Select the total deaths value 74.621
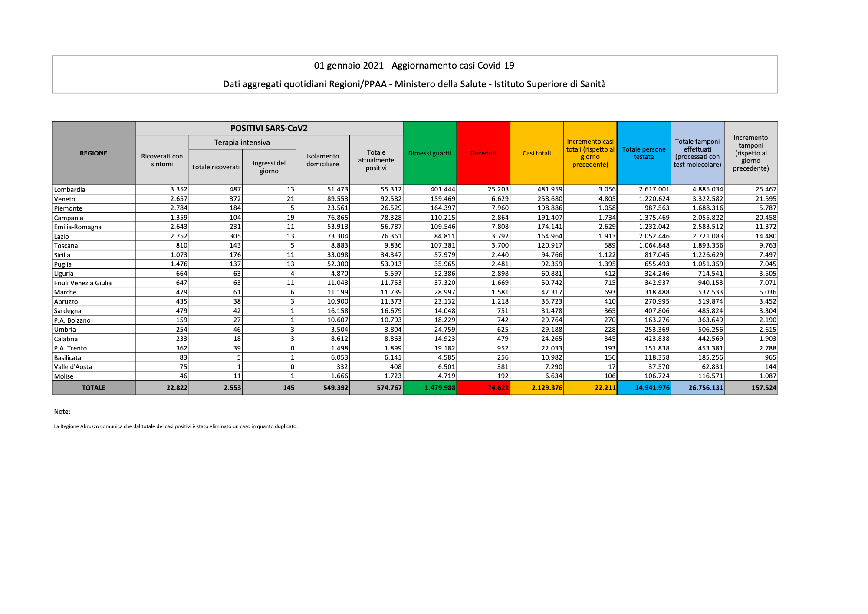868x614 pixels. coord(498,388)
